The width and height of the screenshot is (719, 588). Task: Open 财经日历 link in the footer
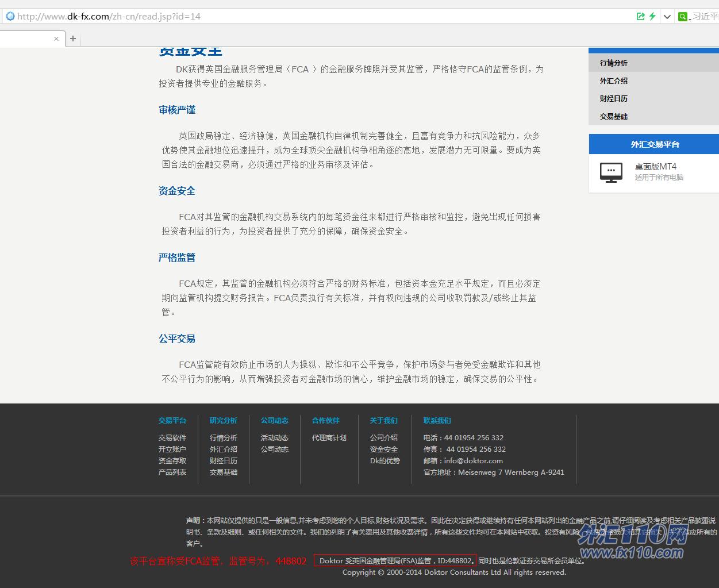pyautogui.click(x=224, y=461)
